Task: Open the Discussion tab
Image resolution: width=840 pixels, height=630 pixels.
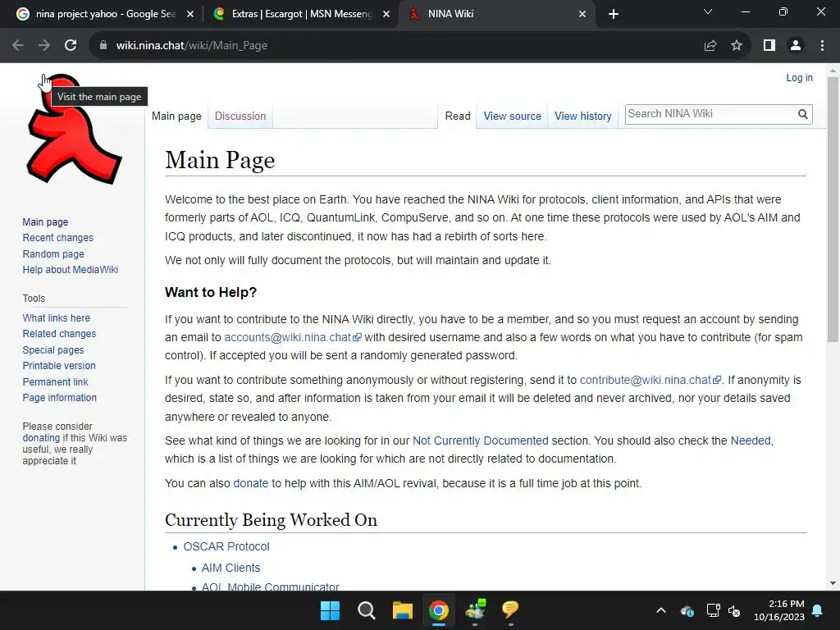Action: click(240, 116)
